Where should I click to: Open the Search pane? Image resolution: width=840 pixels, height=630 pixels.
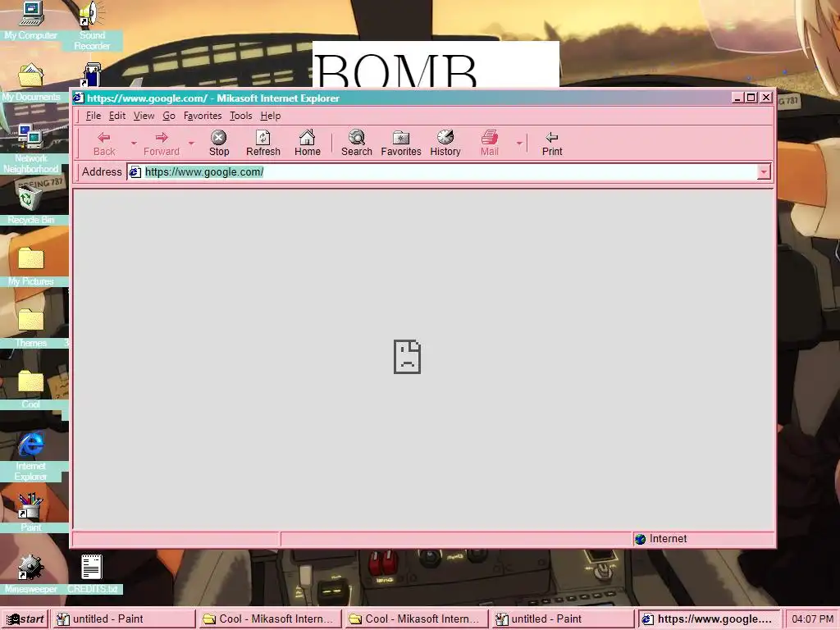[x=356, y=143]
